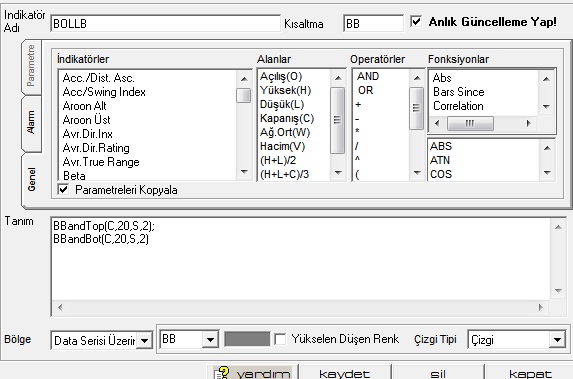Click the İndikatör Adı input field
The image size is (573, 379).
tap(165, 23)
